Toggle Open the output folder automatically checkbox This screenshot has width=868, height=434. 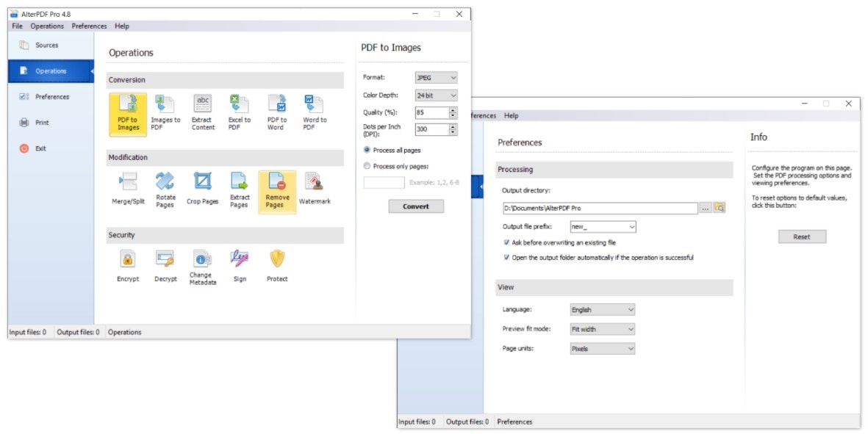point(506,257)
